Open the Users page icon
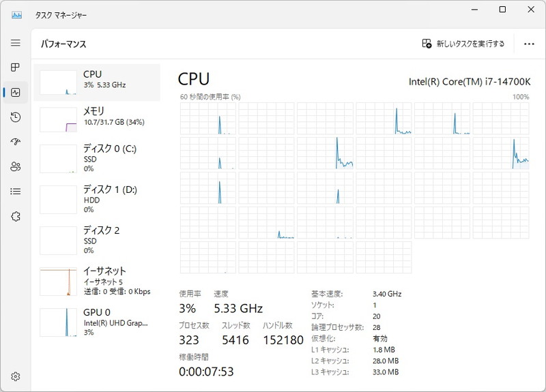Viewport: 546px width, 392px height. (x=16, y=166)
